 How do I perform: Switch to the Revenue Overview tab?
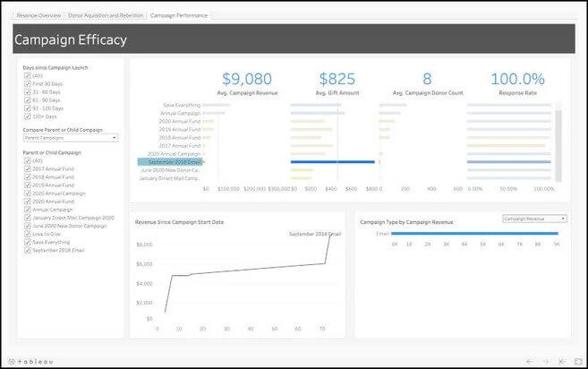click(39, 15)
